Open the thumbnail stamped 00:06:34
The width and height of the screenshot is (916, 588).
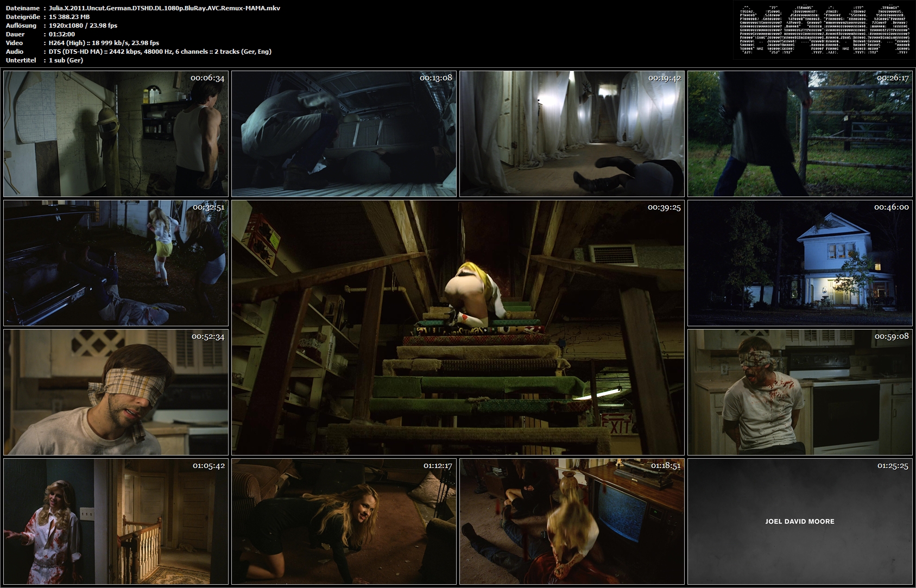pos(116,134)
